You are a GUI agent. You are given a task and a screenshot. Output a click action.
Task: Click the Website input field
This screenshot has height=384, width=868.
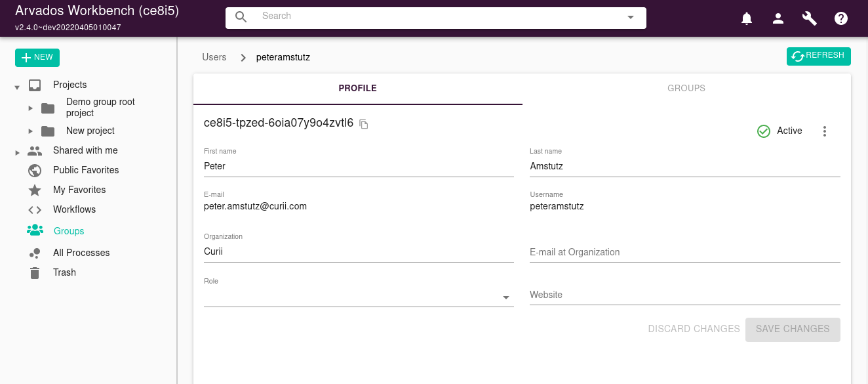[684, 295]
